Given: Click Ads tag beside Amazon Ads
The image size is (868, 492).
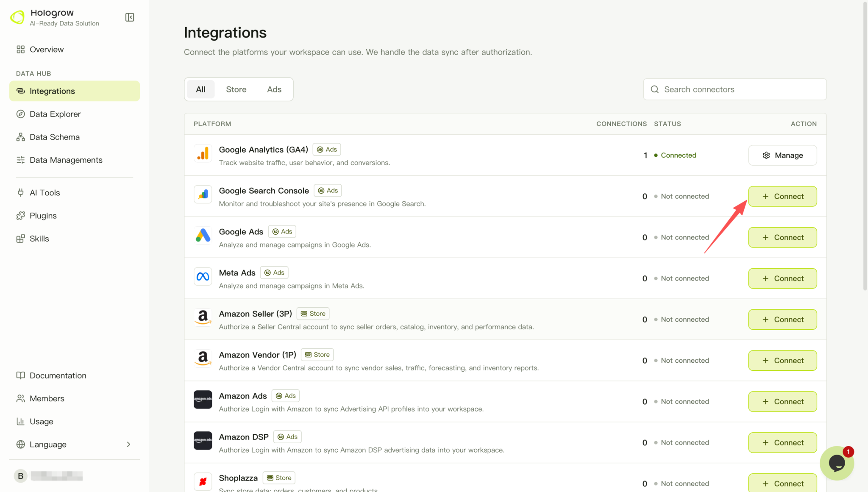Looking at the screenshot, I should pos(286,396).
